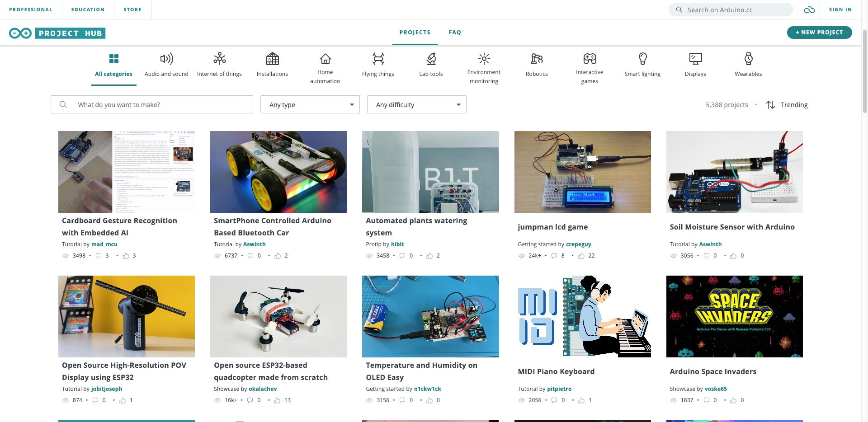The image size is (868, 422).
Task: Click the Search on Arduino.cc field
Action: tap(731, 9)
